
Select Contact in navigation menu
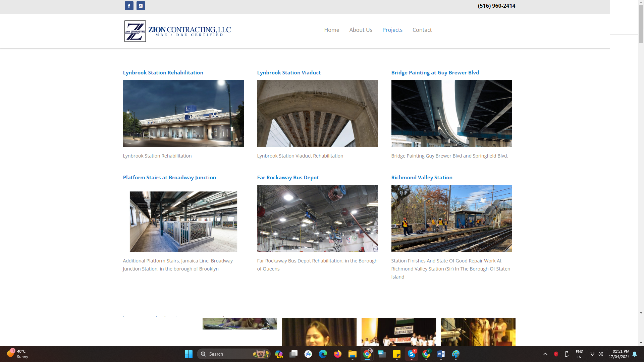click(x=422, y=30)
